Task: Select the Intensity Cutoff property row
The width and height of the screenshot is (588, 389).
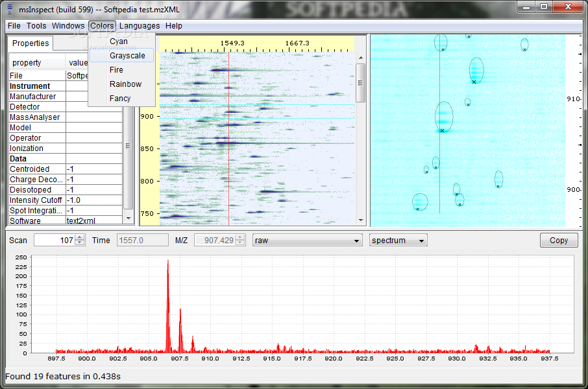Action: [x=66, y=200]
